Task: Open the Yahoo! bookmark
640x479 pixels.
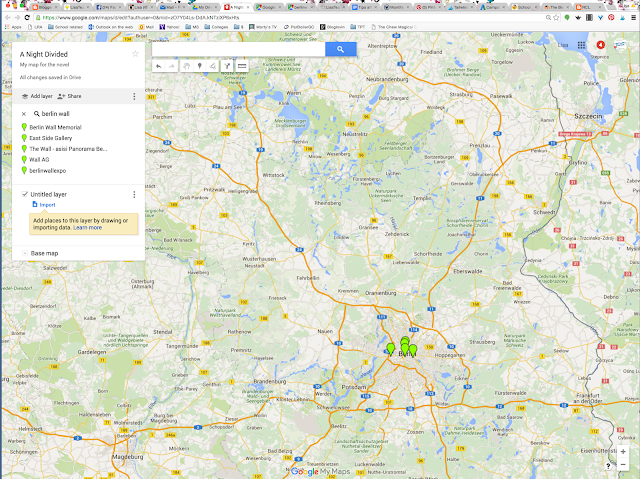Action: point(169,27)
